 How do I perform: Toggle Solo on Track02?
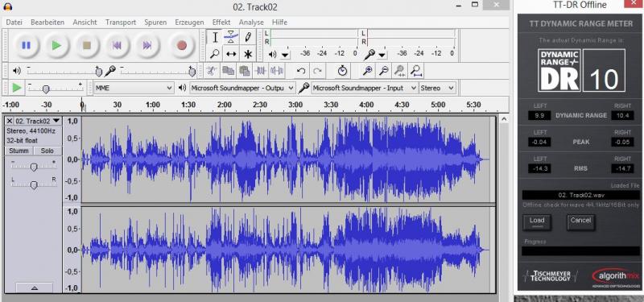tap(47, 151)
